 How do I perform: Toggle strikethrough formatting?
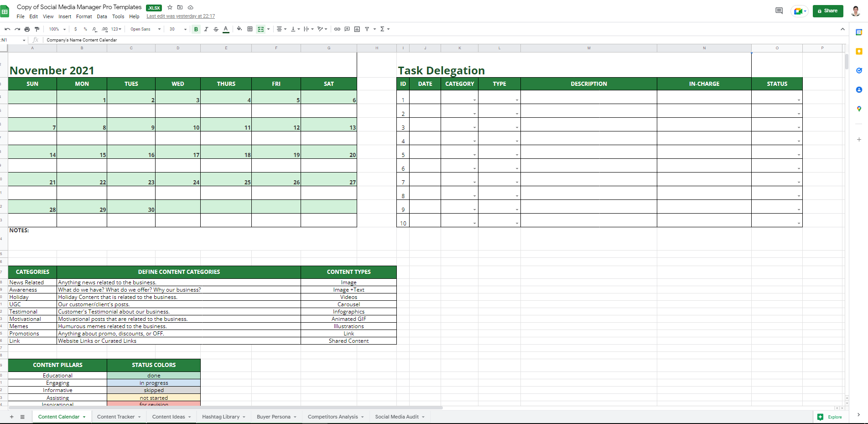216,29
